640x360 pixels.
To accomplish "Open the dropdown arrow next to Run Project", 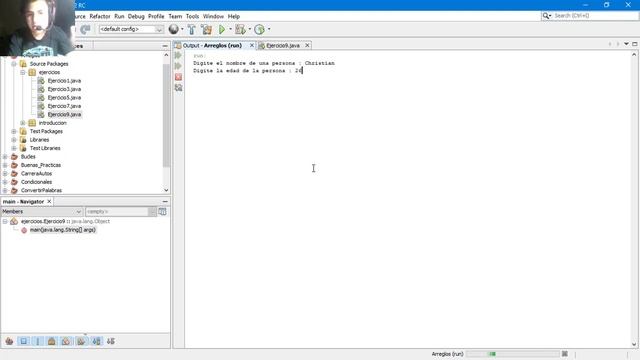I will pos(230,29).
